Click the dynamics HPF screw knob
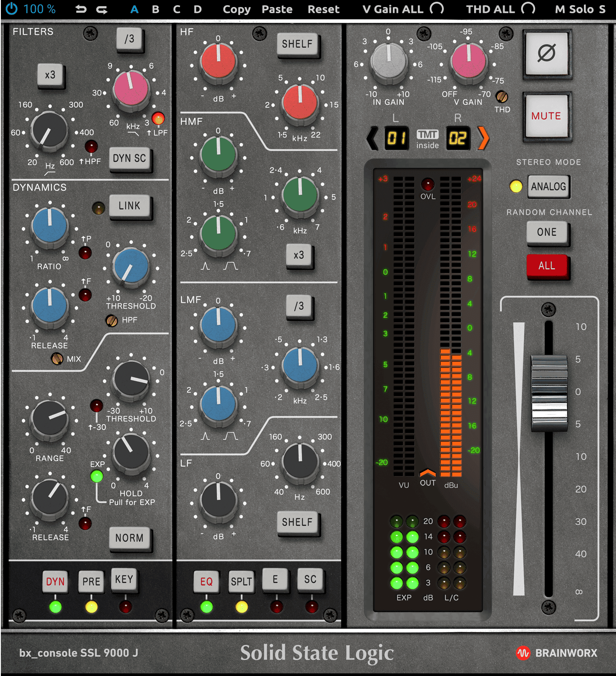Image resolution: width=616 pixels, height=676 pixels. [x=112, y=320]
